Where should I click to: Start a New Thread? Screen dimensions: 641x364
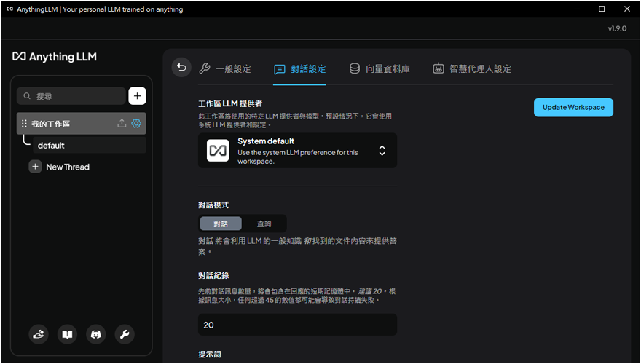pos(67,167)
